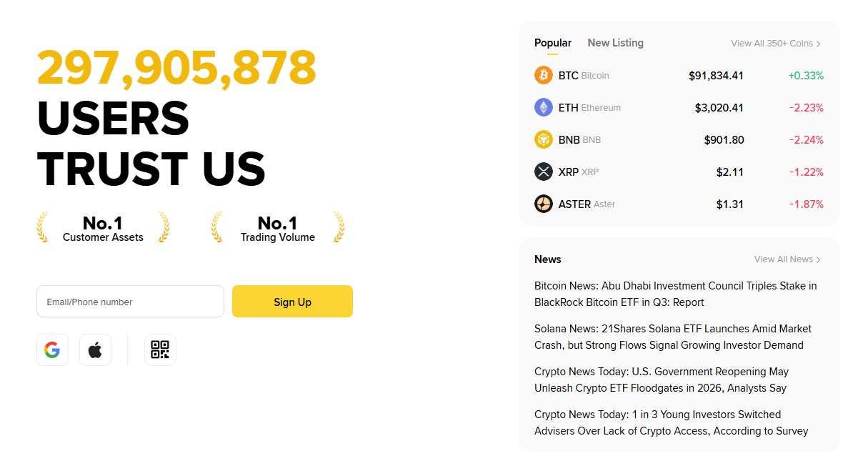Switch to the Popular tab
The image size is (868, 456).
pos(552,43)
